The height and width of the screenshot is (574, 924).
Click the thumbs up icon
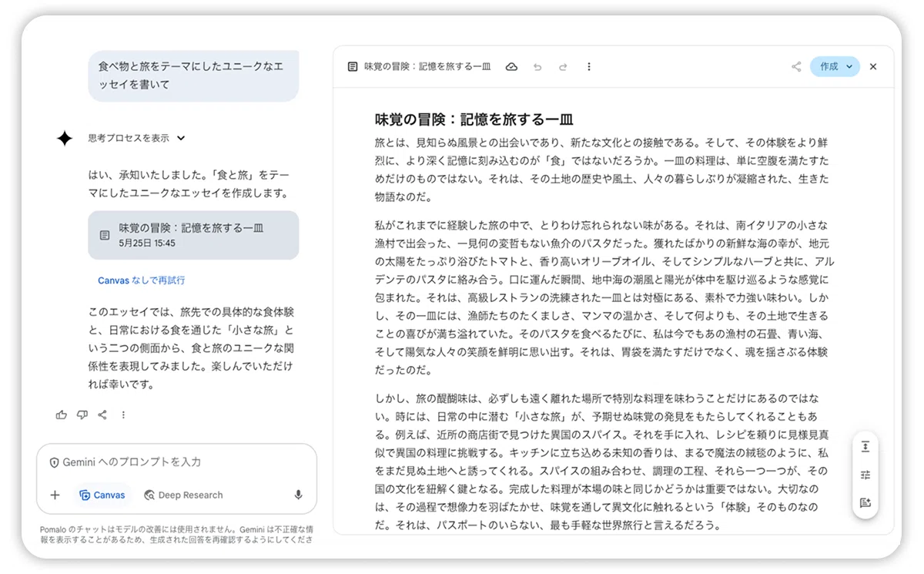pyautogui.click(x=62, y=415)
